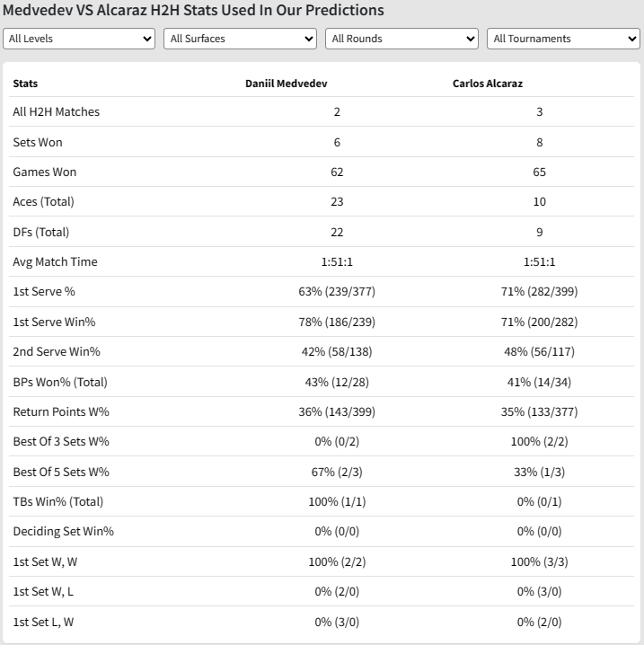Screen dimensions: 644x645
Task: Open the All Rounds dropdown
Action: 401,39
